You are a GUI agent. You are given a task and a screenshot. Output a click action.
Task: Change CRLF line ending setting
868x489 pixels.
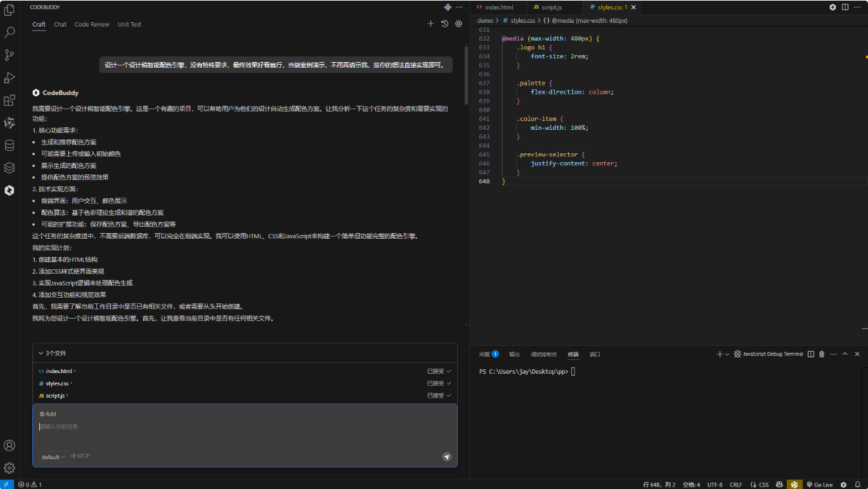(735, 485)
